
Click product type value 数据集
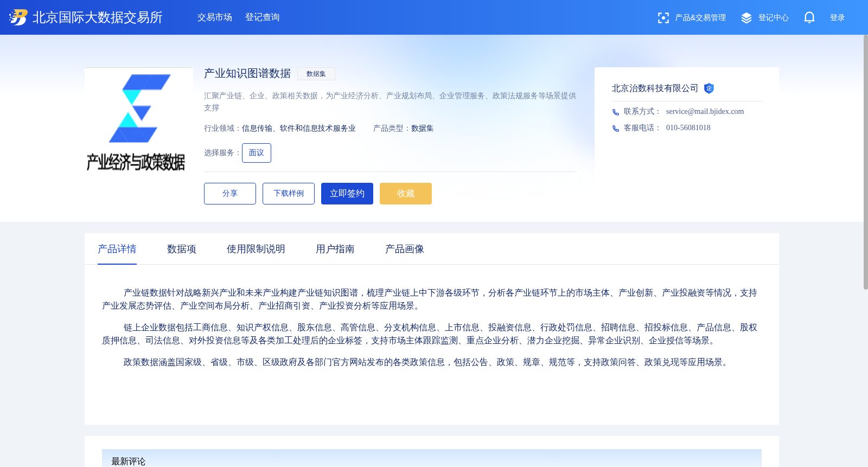click(x=423, y=129)
